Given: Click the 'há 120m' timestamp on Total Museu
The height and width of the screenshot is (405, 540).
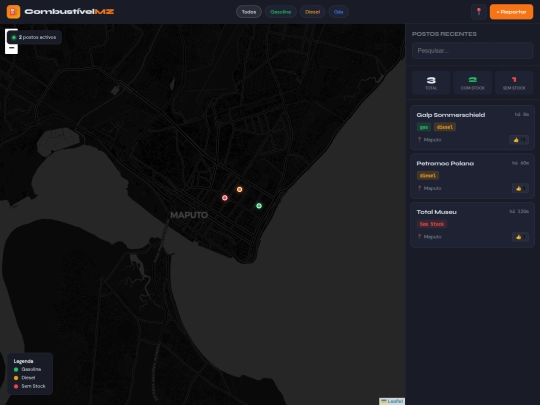Looking at the screenshot, I should (x=519, y=211).
